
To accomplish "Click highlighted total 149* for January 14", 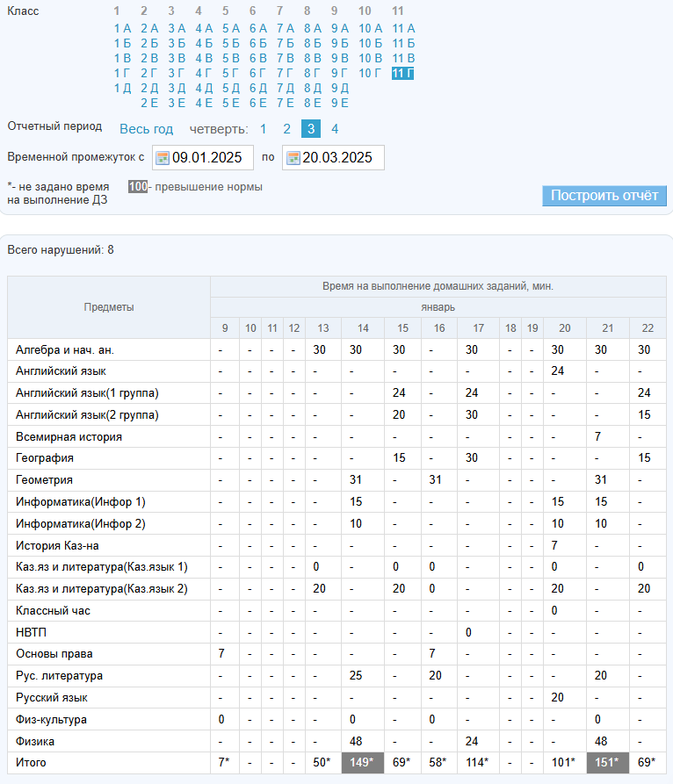I will 363,763.
